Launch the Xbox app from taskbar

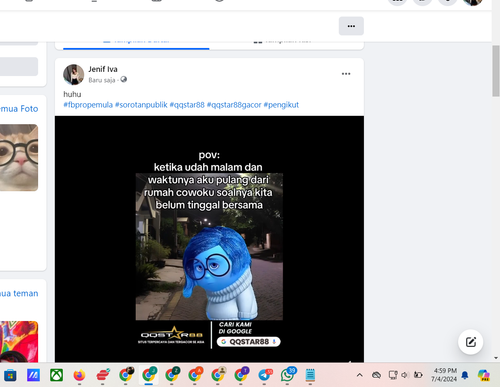point(56,375)
